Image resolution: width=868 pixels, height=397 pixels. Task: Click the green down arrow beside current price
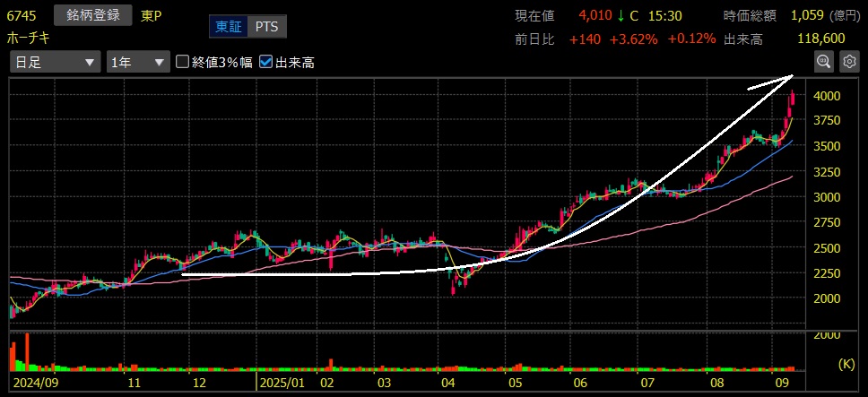(620, 15)
